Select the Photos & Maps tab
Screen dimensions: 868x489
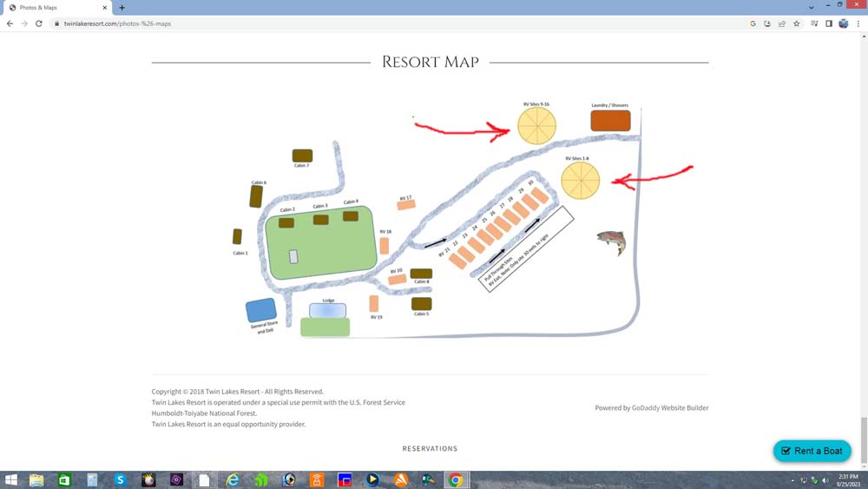[52, 7]
